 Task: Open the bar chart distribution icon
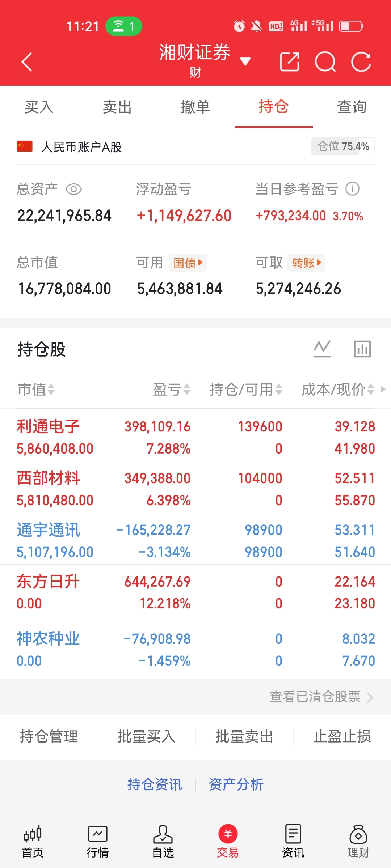pos(362,349)
